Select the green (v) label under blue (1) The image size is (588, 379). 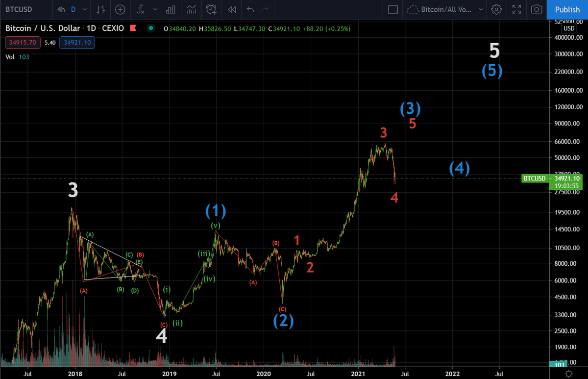click(216, 226)
